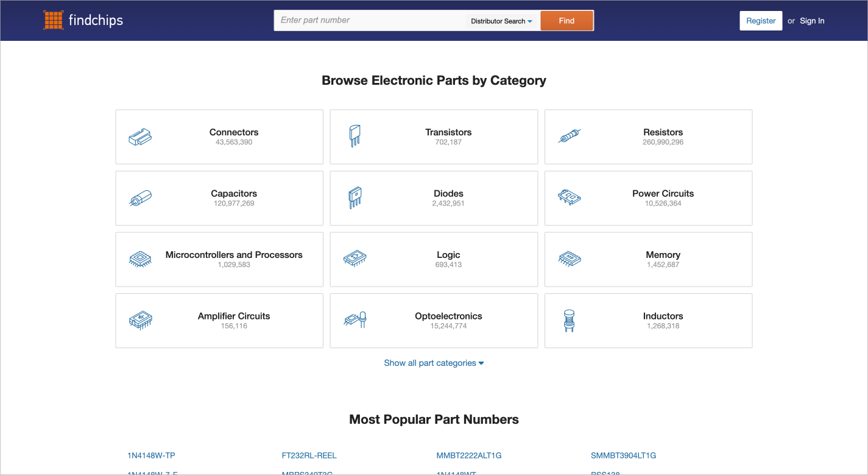Expand Show all part categories
868x475 pixels.
click(x=434, y=363)
